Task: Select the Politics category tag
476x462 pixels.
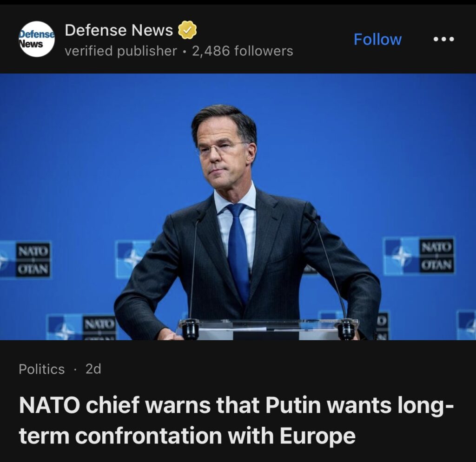Action: click(x=41, y=369)
